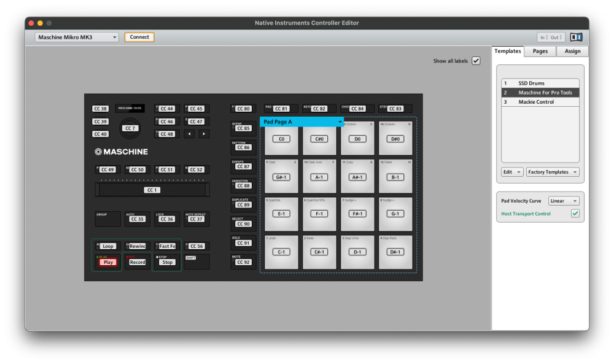
Task: Select the Events CC 87 button
Action: coord(243,166)
